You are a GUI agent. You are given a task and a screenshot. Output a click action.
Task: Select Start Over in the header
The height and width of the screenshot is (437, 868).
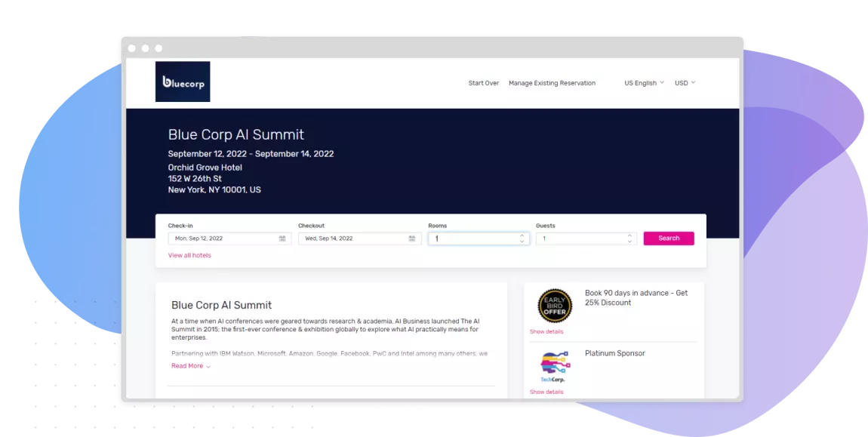[483, 83]
